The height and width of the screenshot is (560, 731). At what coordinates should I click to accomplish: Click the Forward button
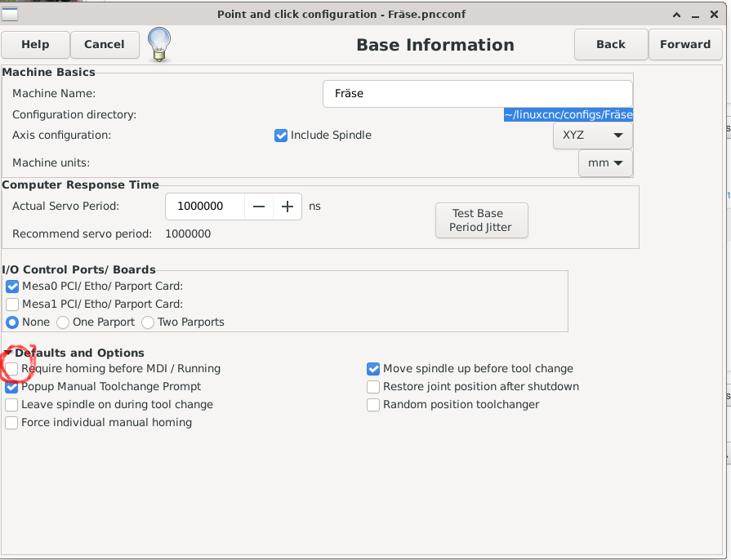[684, 45]
